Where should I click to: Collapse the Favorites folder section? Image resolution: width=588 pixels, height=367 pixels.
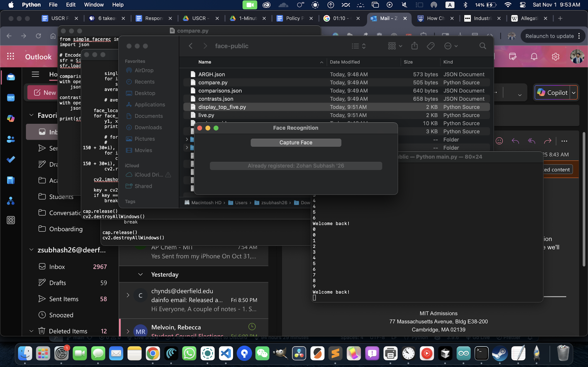(x=31, y=115)
